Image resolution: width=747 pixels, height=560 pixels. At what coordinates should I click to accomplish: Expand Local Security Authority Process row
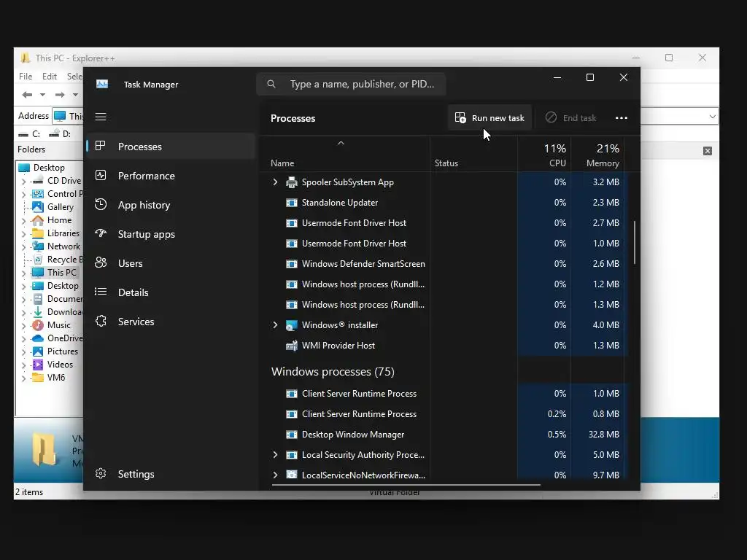[x=275, y=455]
